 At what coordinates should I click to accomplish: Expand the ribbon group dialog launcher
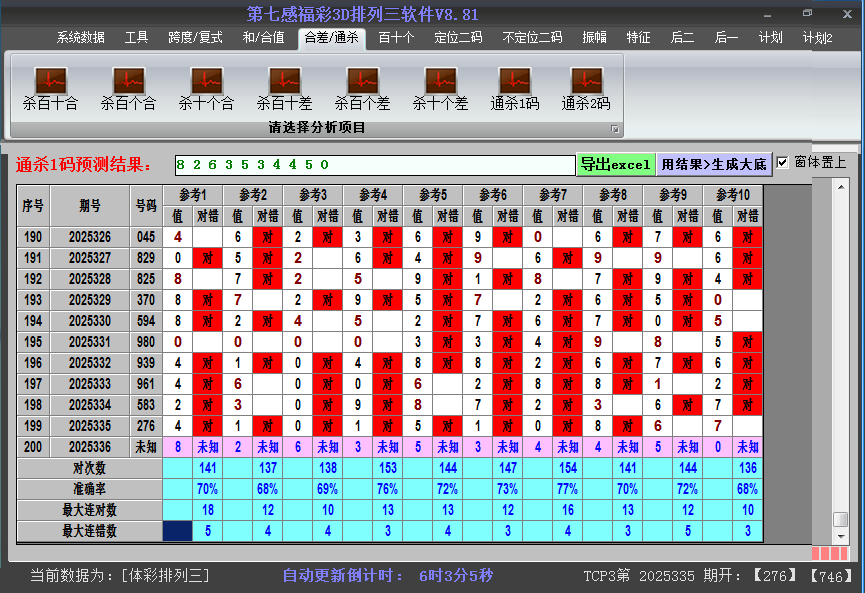click(615, 129)
